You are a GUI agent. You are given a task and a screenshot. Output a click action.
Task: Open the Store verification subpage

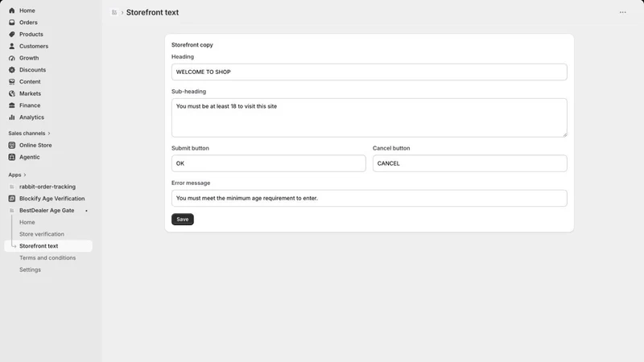tap(42, 234)
